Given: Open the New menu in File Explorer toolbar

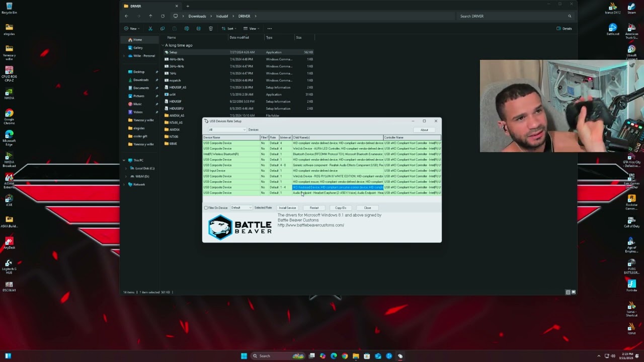Looking at the screenshot, I should [132, 29].
